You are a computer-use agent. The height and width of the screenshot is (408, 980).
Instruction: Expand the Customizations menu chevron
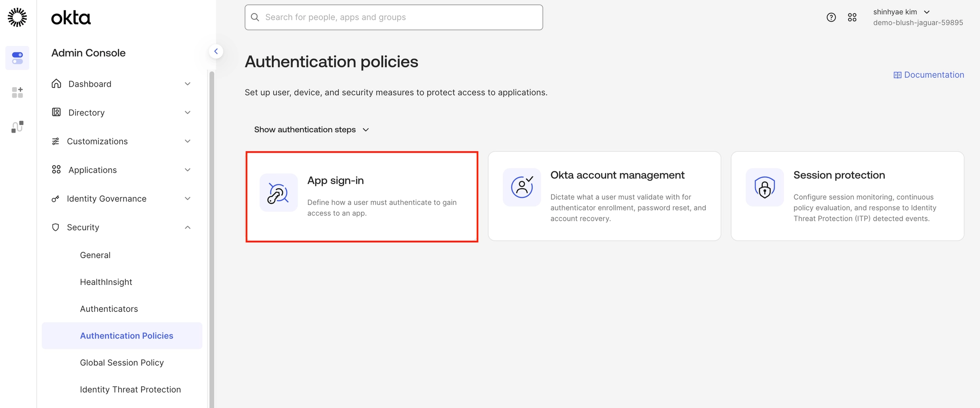[188, 141]
